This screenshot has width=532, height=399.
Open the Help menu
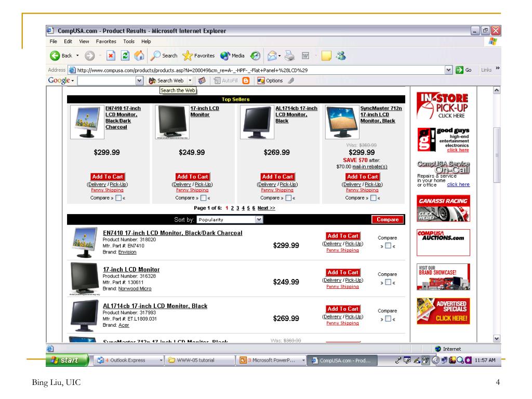[x=146, y=42]
